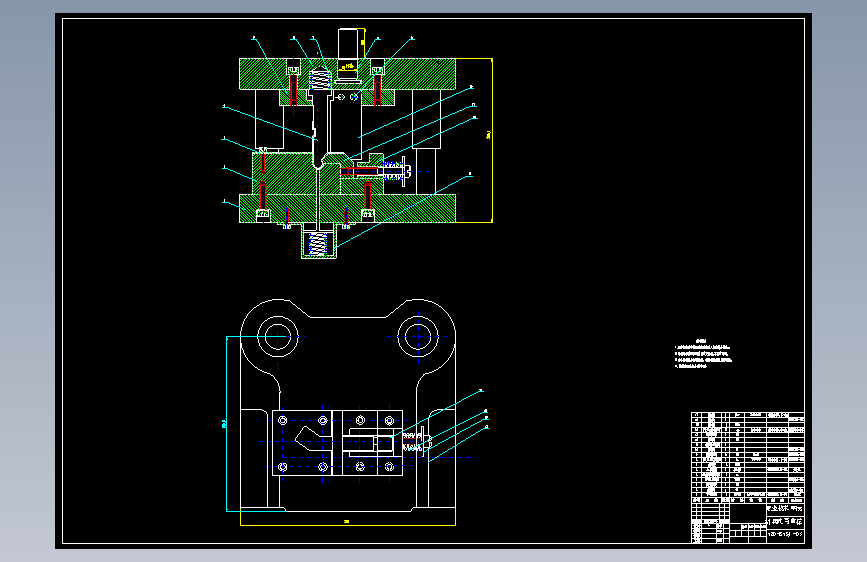
Task: Select the punch shank atop the upper die plate
Action: (349, 43)
